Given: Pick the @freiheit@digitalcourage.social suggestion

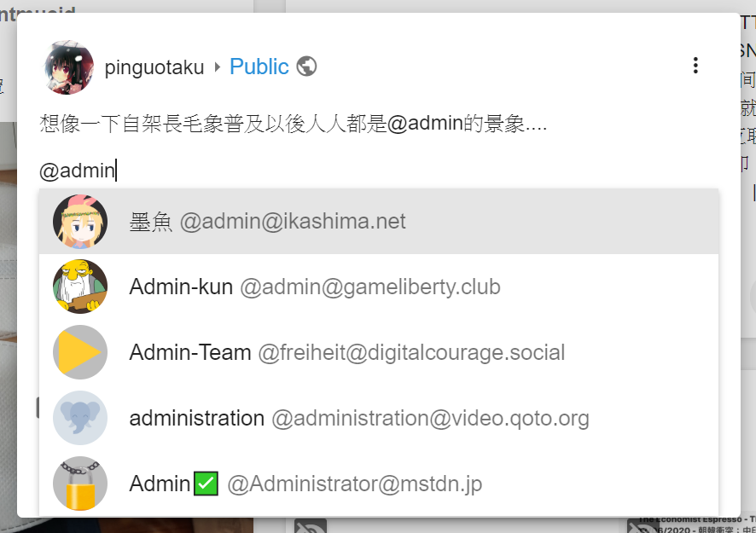Looking at the screenshot, I should tap(411, 352).
